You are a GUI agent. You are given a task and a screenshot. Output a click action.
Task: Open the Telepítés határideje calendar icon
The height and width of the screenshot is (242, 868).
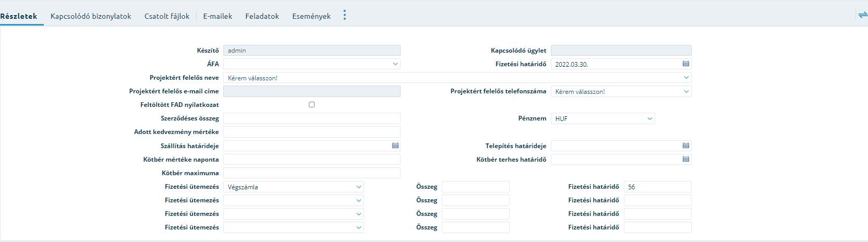[x=686, y=146]
